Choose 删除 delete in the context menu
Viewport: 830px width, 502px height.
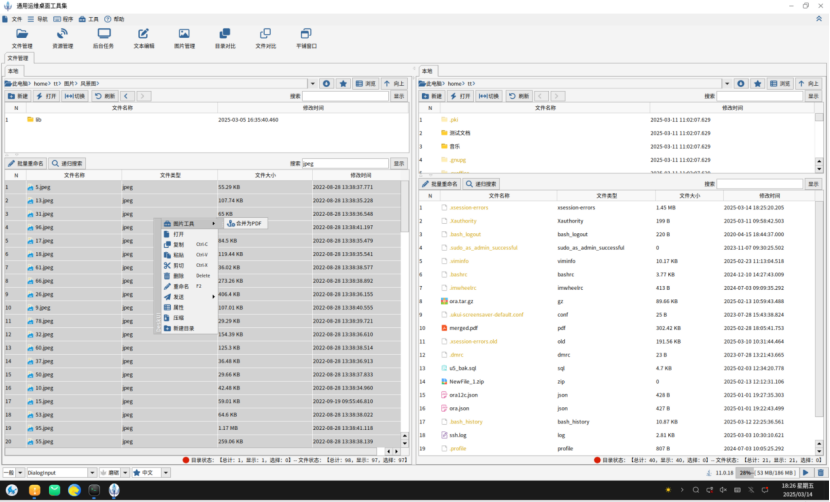click(x=190, y=276)
